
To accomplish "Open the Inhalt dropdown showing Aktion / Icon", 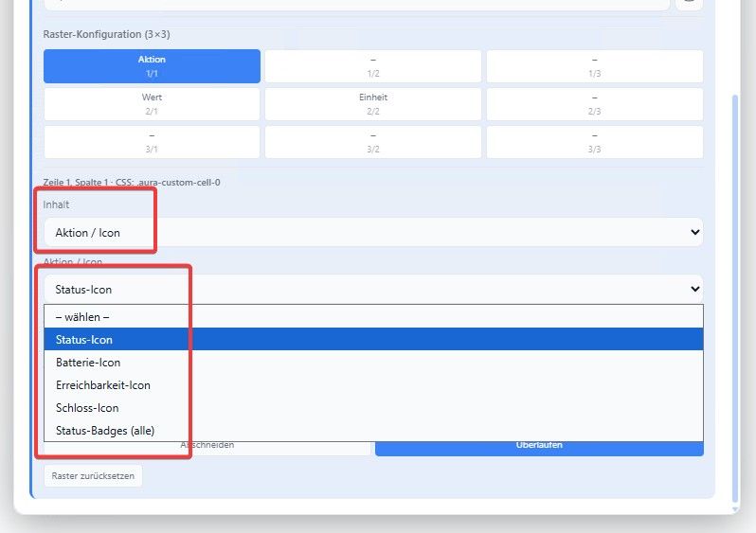I will (x=373, y=232).
